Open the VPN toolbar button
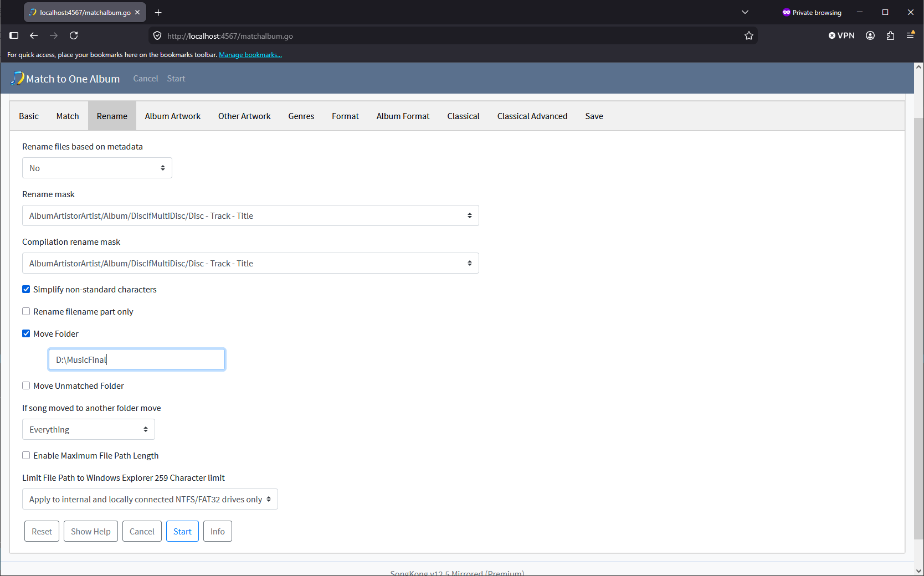Viewport: 924px width, 576px height. pos(841,35)
